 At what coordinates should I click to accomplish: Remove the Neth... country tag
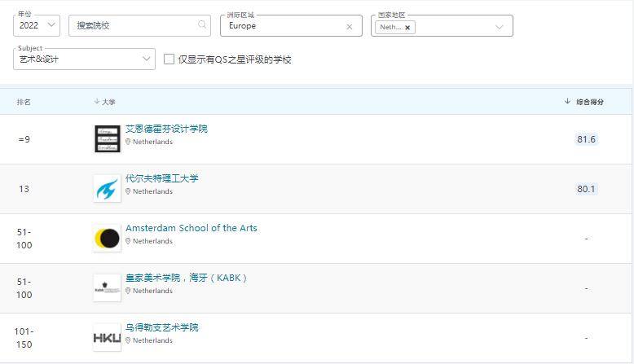407,28
